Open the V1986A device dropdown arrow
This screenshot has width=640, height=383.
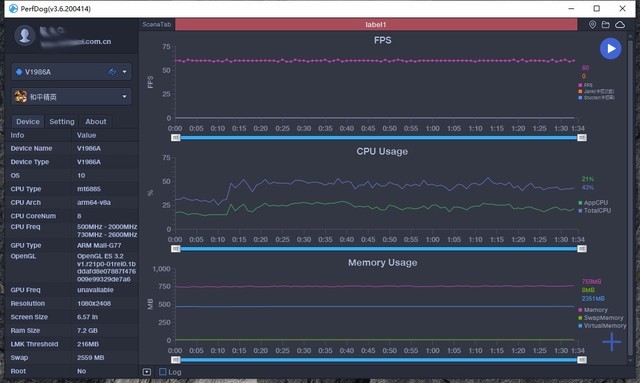tap(124, 72)
